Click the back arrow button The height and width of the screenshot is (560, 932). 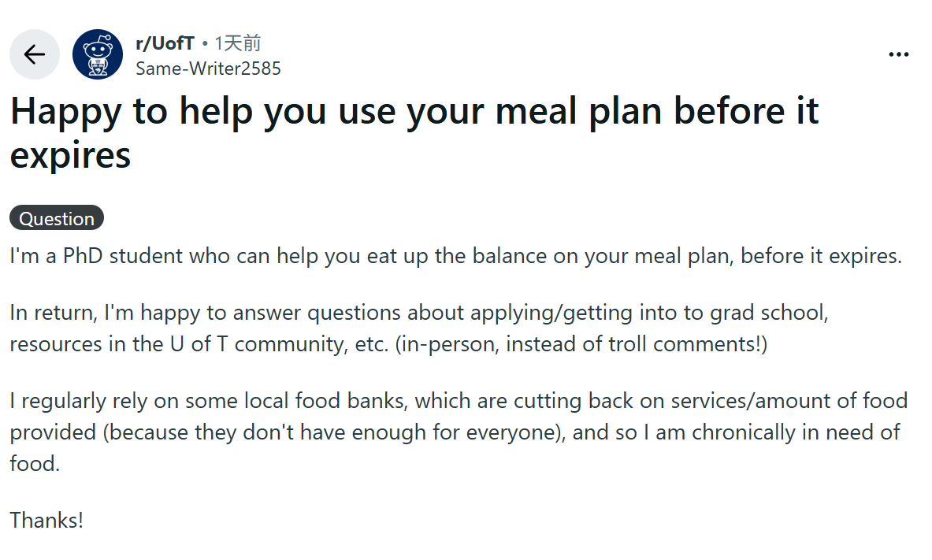[x=35, y=54]
